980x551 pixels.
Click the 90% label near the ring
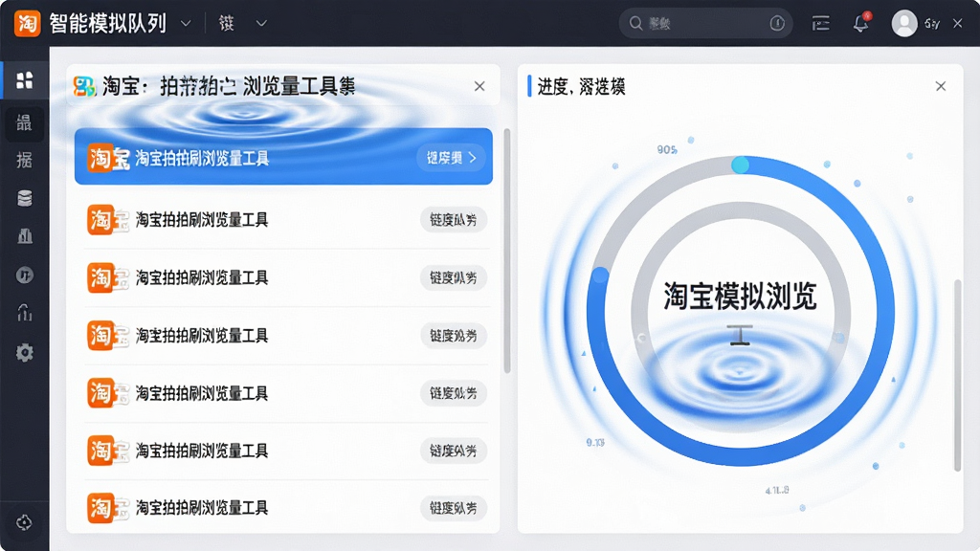pos(667,150)
